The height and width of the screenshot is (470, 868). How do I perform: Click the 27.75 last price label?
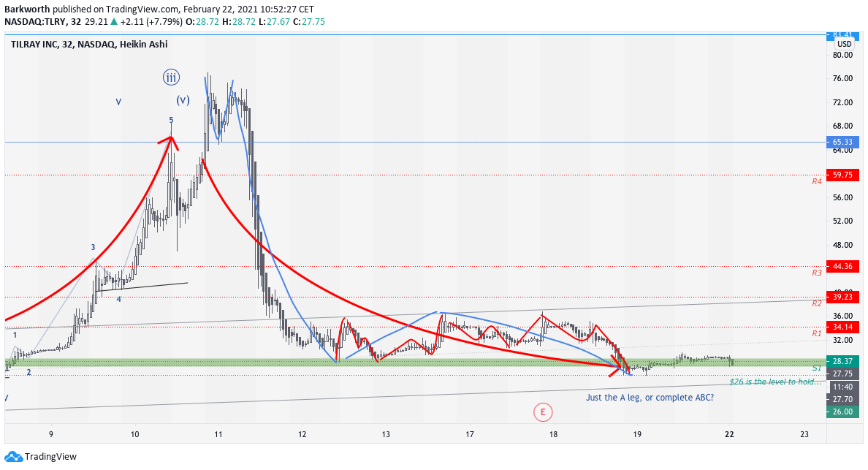(842, 374)
